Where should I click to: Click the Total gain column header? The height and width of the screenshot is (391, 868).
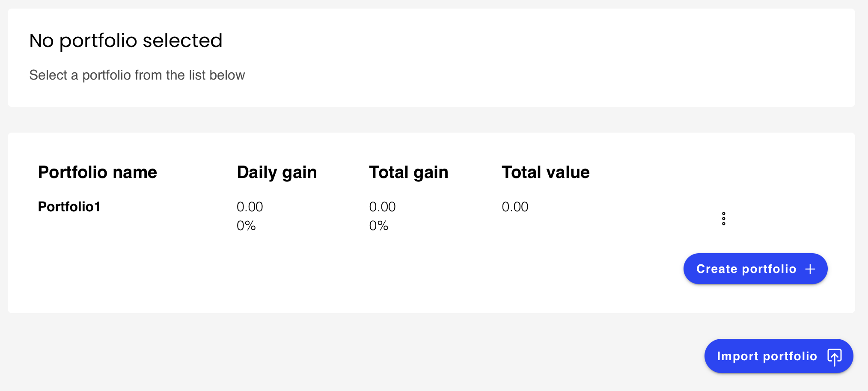[408, 172]
